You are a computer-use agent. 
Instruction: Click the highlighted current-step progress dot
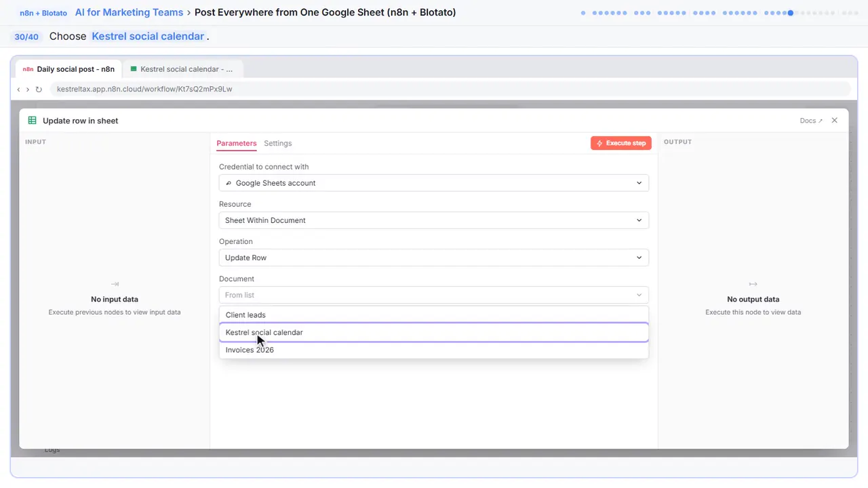coord(791,13)
